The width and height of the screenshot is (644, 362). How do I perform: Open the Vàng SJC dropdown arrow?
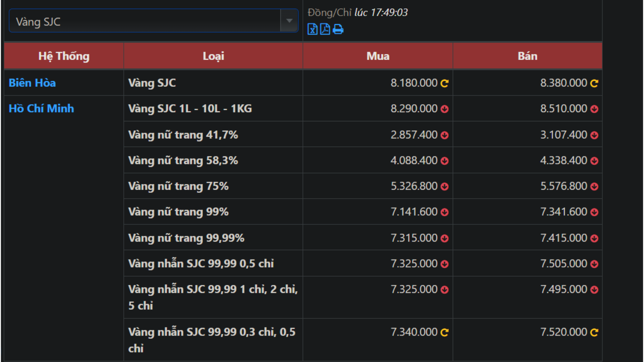[289, 21]
